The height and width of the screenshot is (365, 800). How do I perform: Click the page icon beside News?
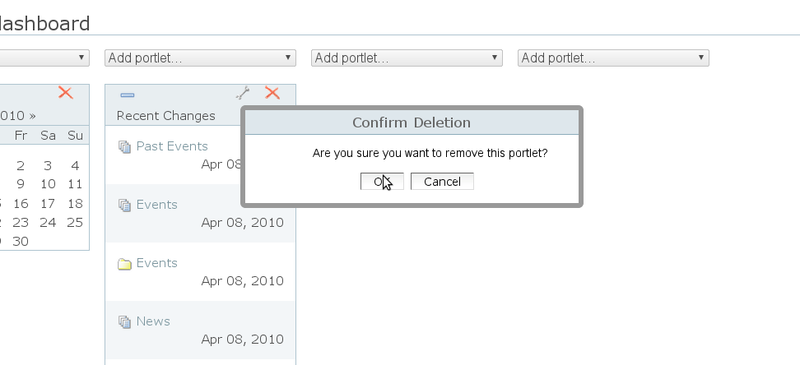(x=124, y=322)
